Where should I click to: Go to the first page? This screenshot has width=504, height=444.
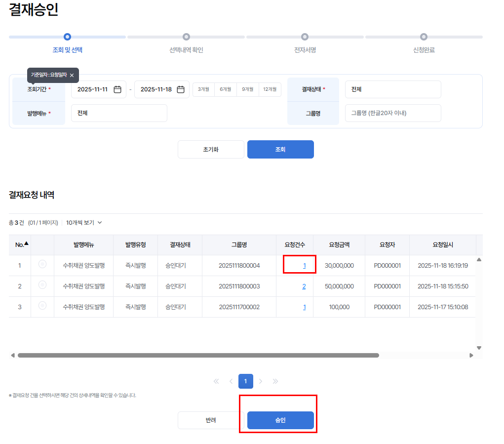(216, 381)
